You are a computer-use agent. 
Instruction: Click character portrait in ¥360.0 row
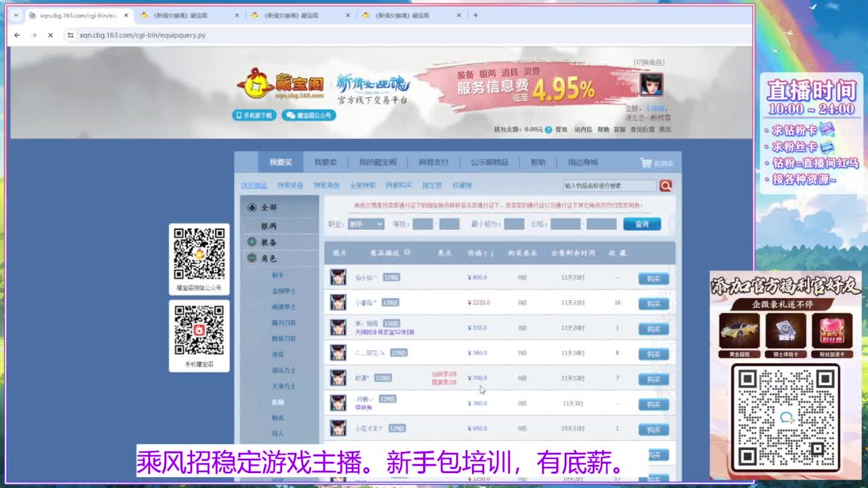[x=338, y=403]
